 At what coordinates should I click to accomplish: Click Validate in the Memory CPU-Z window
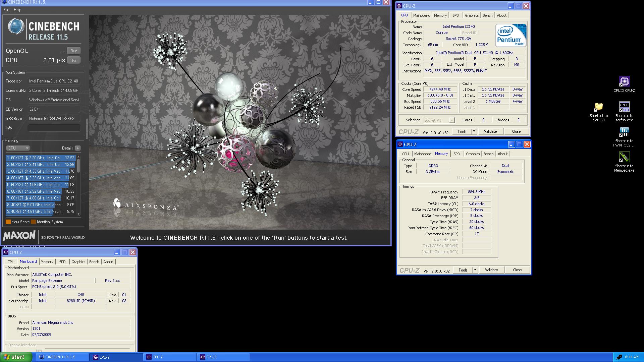click(491, 270)
